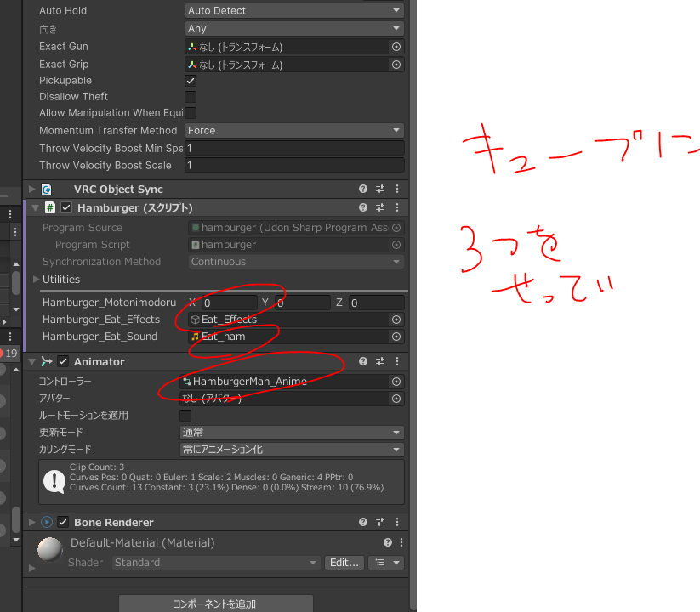This screenshot has width=700, height=612.
Task: Open Momentum Transfer Method dropdown
Action: click(x=294, y=131)
